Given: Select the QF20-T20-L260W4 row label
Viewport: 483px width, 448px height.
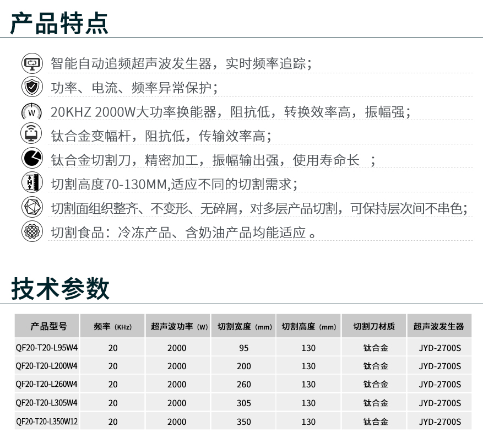Looking at the screenshot, I should pyautogui.click(x=47, y=384).
